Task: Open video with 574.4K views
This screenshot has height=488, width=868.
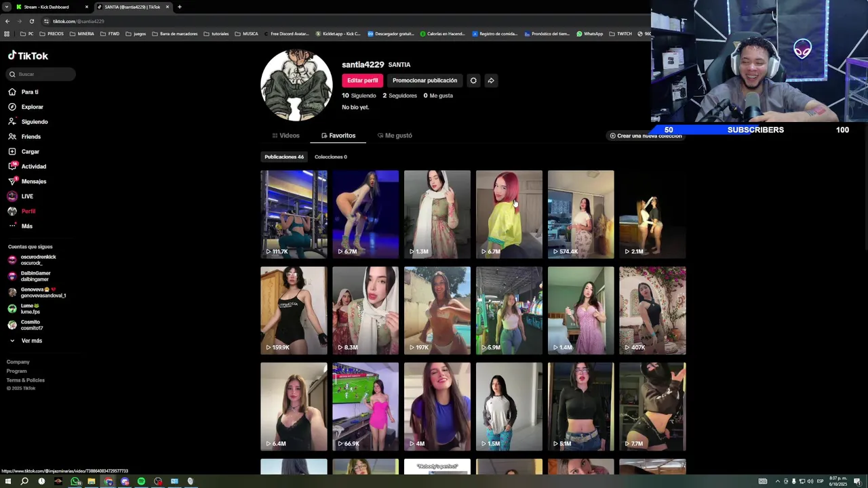Action: click(x=580, y=214)
